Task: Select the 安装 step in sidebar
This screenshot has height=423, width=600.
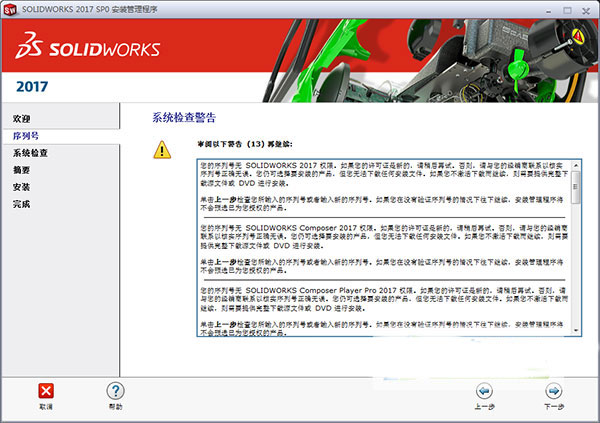Action: 21,187
